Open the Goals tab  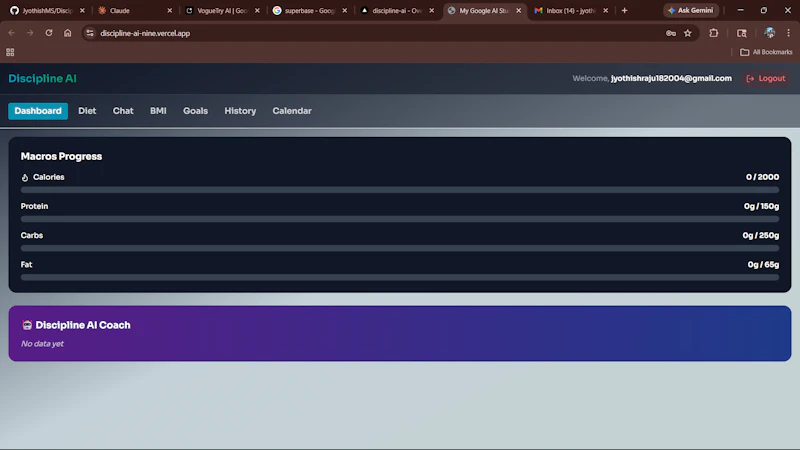tap(195, 111)
